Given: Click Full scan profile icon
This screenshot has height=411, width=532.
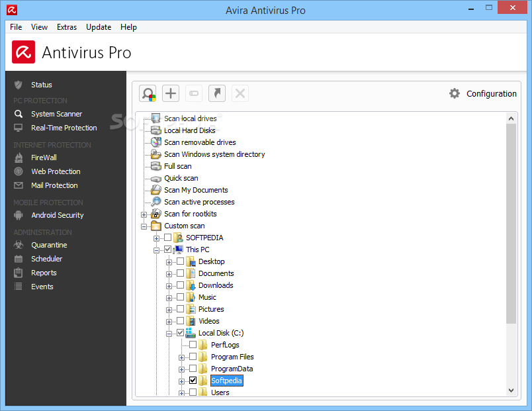Looking at the screenshot, I should pyautogui.click(x=155, y=166).
